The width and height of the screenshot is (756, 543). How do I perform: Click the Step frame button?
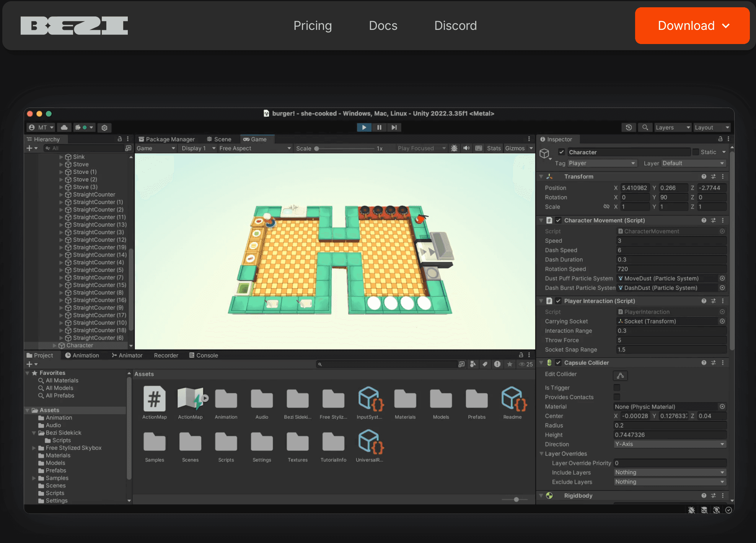(x=394, y=128)
